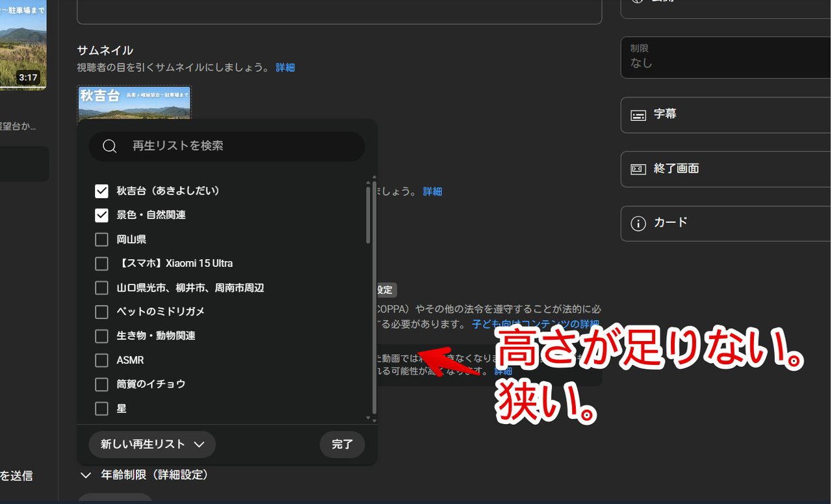832x504 pixels.
Task: Click the subtitles (字幕) icon
Action: tap(638, 115)
